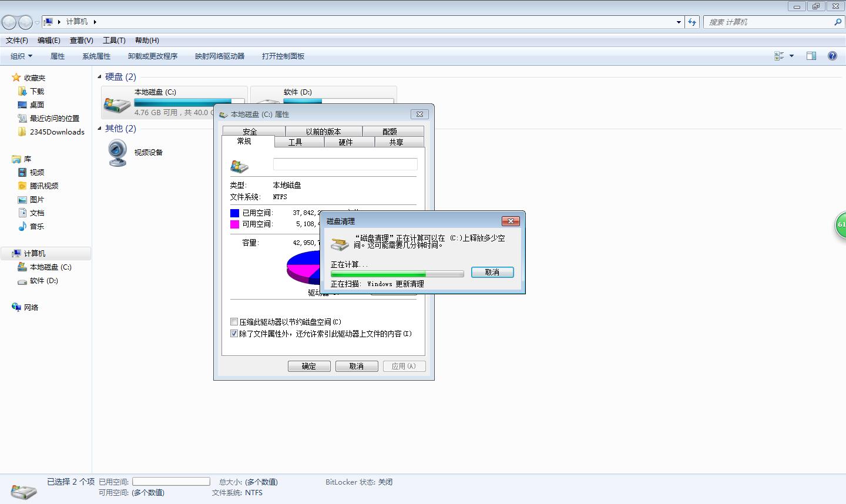Image resolution: width=846 pixels, height=504 pixels.
Task: Open the 文件(F) menu
Action: [16, 40]
